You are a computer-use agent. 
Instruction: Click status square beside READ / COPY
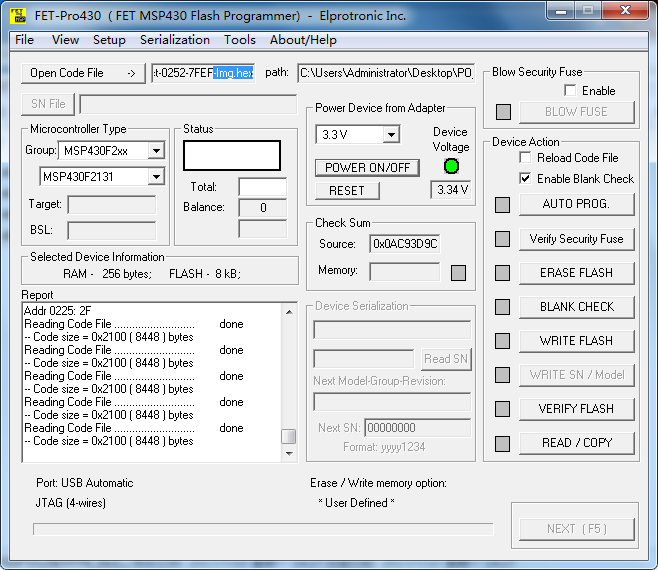tap(502, 444)
